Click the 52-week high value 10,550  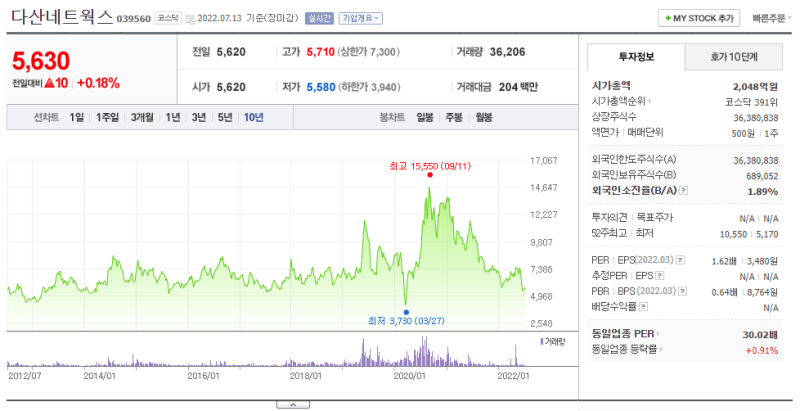pos(733,235)
